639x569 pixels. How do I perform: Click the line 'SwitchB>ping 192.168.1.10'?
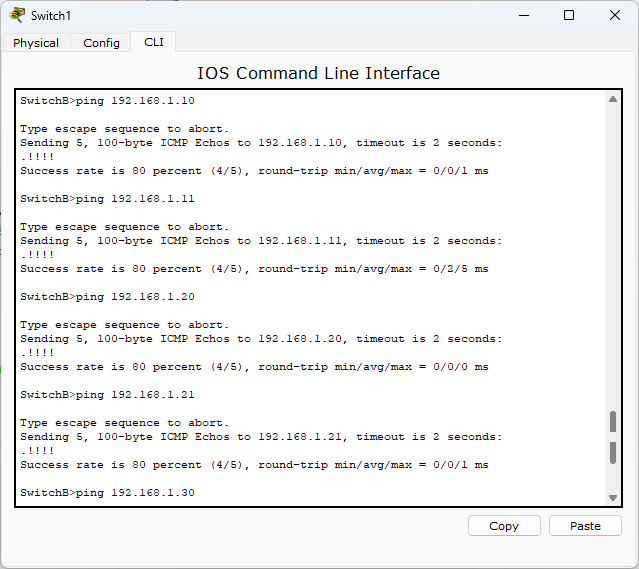[x=108, y=101]
